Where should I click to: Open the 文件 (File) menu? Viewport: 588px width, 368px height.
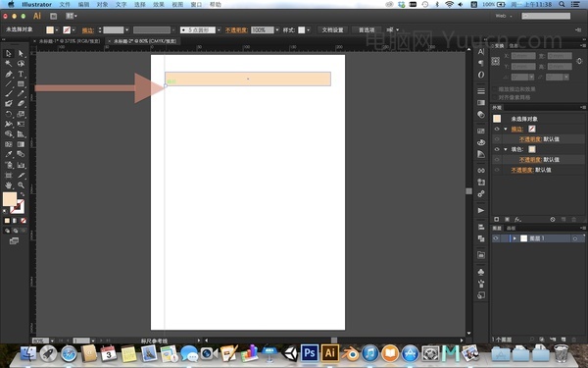tap(65, 4)
